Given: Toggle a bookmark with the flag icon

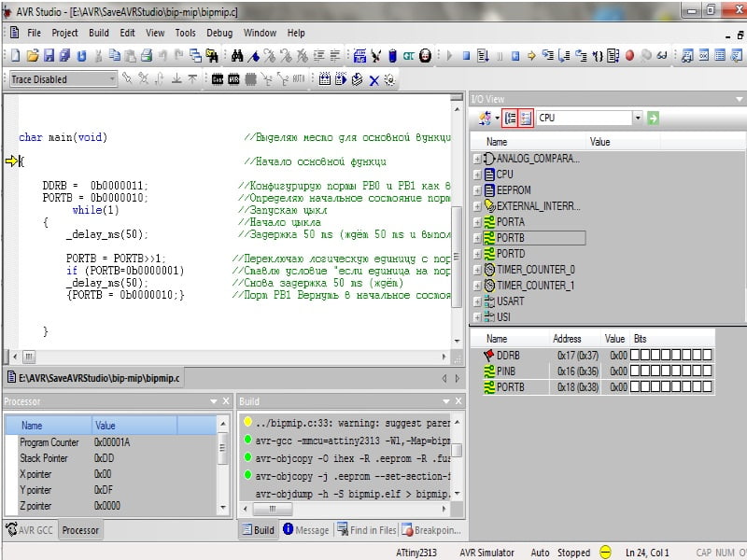Looking at the screenshot, I should 254,56.
